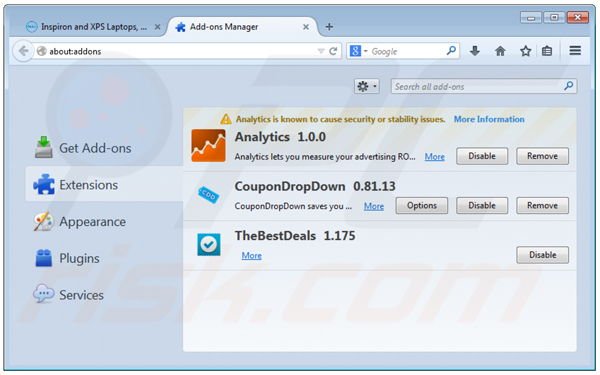Open the Appearance category

tap(80, 222)
